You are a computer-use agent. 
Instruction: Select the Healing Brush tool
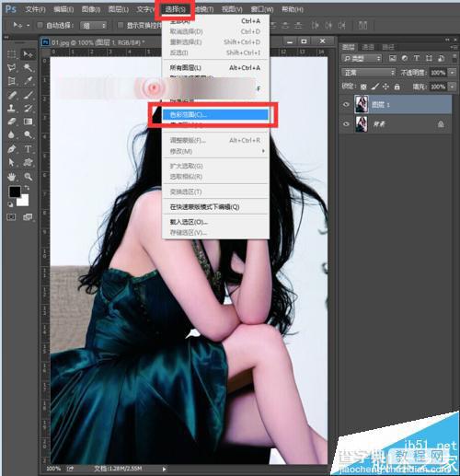coord(12,95)
